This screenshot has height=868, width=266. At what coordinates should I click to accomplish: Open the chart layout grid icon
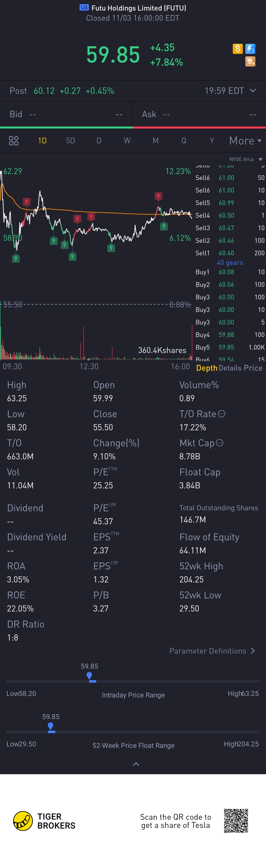14,141
